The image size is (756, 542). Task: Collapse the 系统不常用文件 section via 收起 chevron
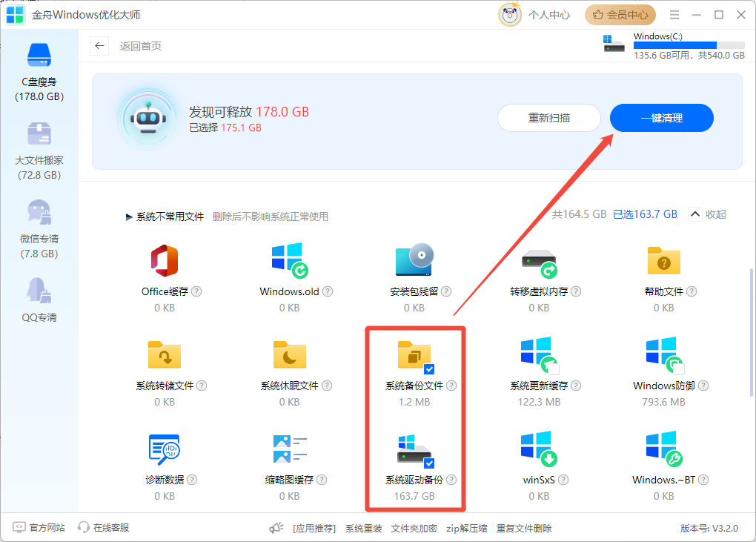point(694,214)
